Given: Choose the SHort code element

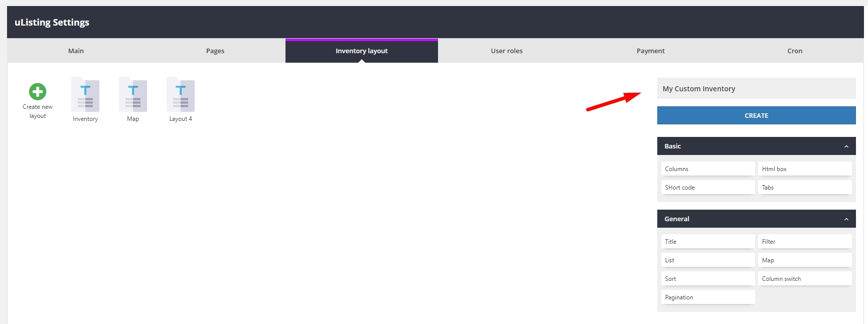Looking at the screenshot, I should pyautogui.click(x=707, y=188).
